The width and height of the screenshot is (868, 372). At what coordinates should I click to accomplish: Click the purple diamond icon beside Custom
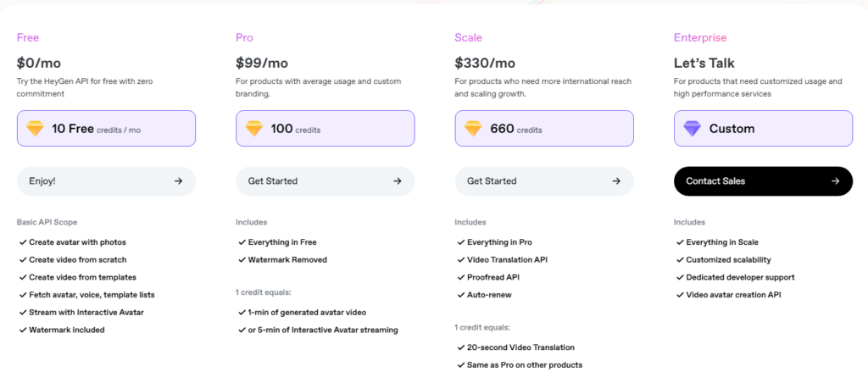[x=692, y=129]
